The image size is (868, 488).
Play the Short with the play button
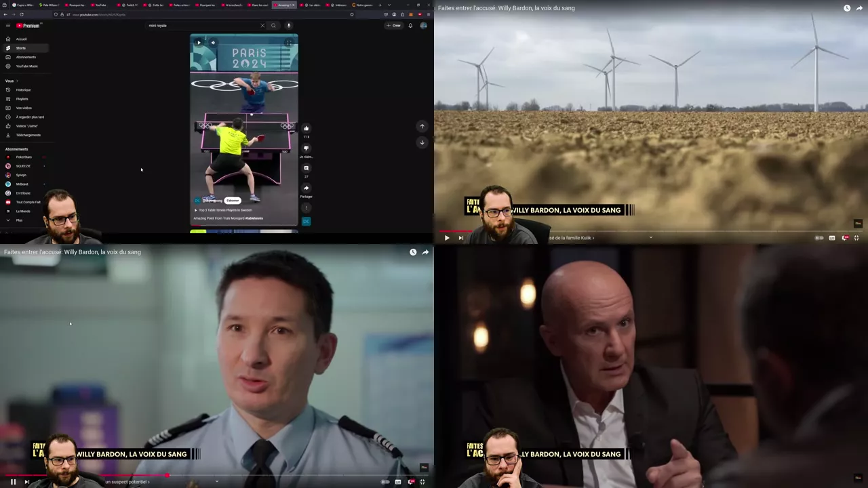point(199,43)
